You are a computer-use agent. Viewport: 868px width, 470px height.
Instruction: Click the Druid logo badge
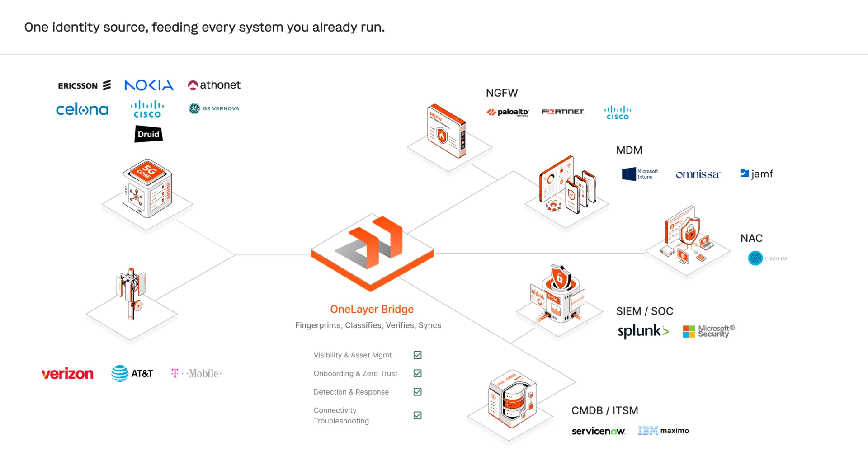[149, 134]
